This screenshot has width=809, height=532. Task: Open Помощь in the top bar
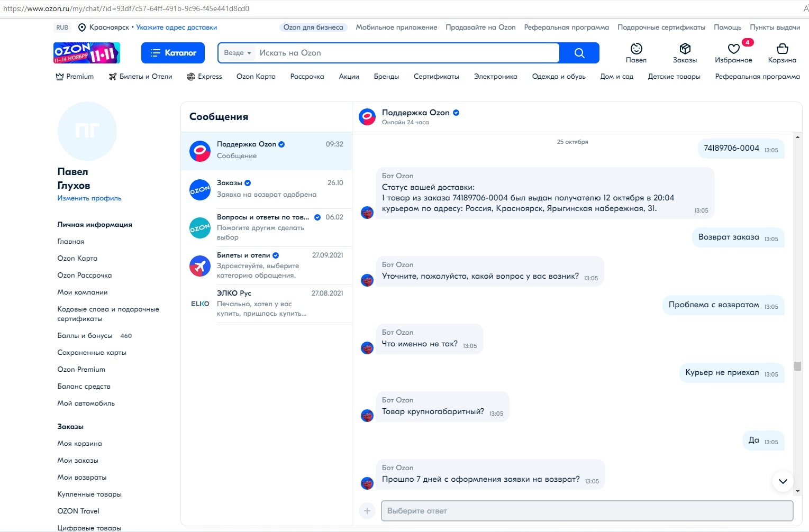point(728,27)
